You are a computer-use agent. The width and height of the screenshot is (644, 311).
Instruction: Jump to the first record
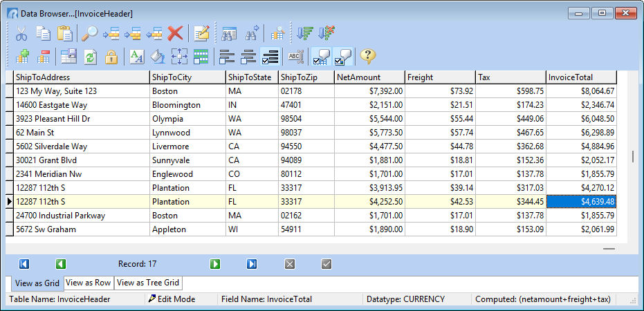point(24,264)
